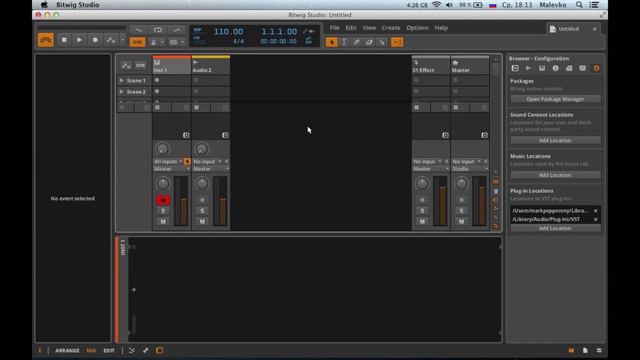Solo the S1 Effect track
The image size is (640, 360).
[422, 211]
